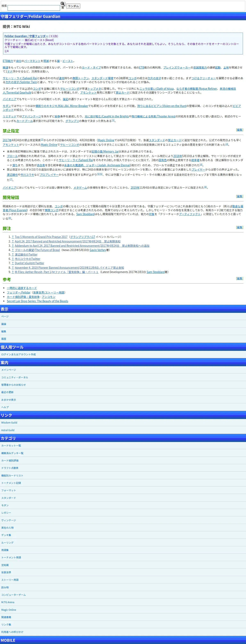Open フォーマット category
246x644 pixels.
tap(8, 490)
